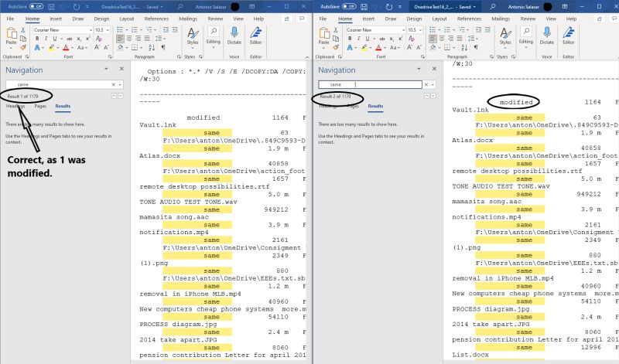Click Clear Formatting icon in left window
Image resolution: width=619 pixels, height=364 pixels.
(x=99, y=39)
